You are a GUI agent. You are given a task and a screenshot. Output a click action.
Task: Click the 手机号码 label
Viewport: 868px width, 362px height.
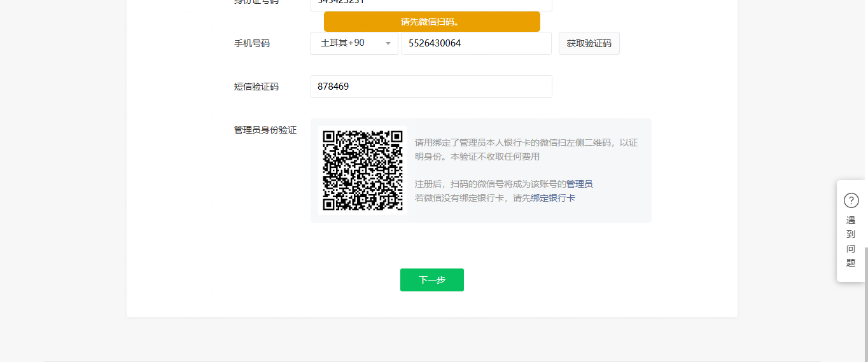[x=252, y=43]
